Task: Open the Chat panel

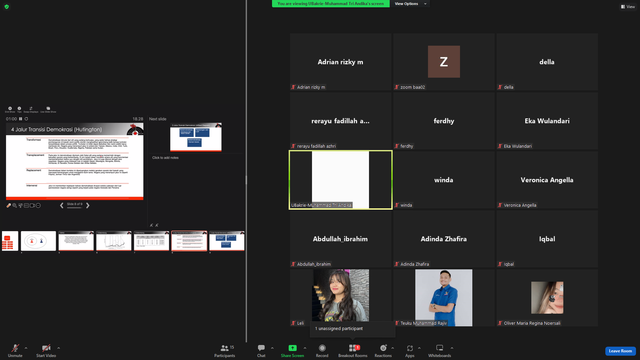Action: tap(261, 350)
